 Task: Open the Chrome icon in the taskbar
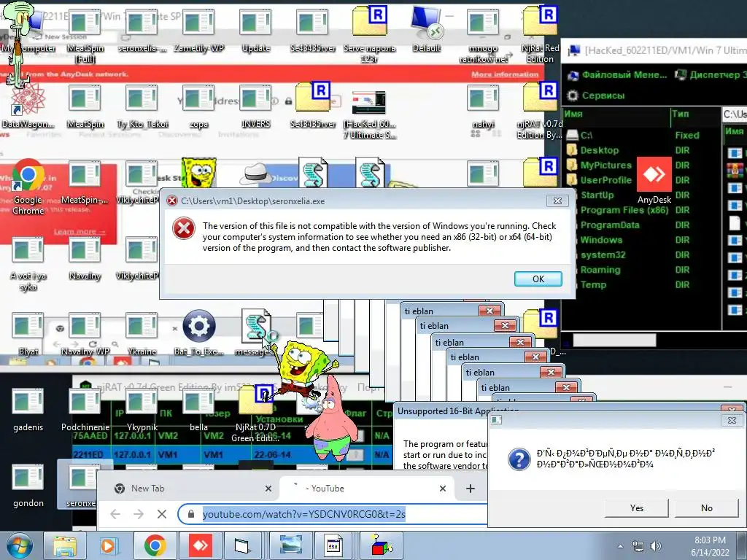[155, 545]
